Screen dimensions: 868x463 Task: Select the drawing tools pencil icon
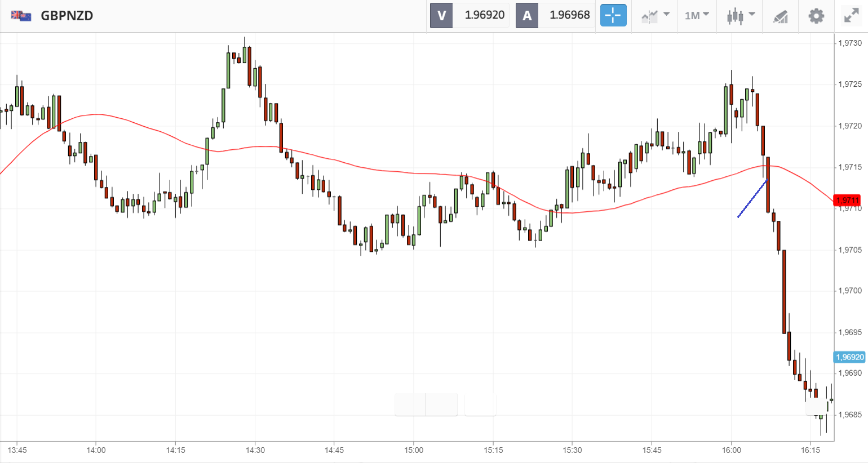click(x=781, y=16)
